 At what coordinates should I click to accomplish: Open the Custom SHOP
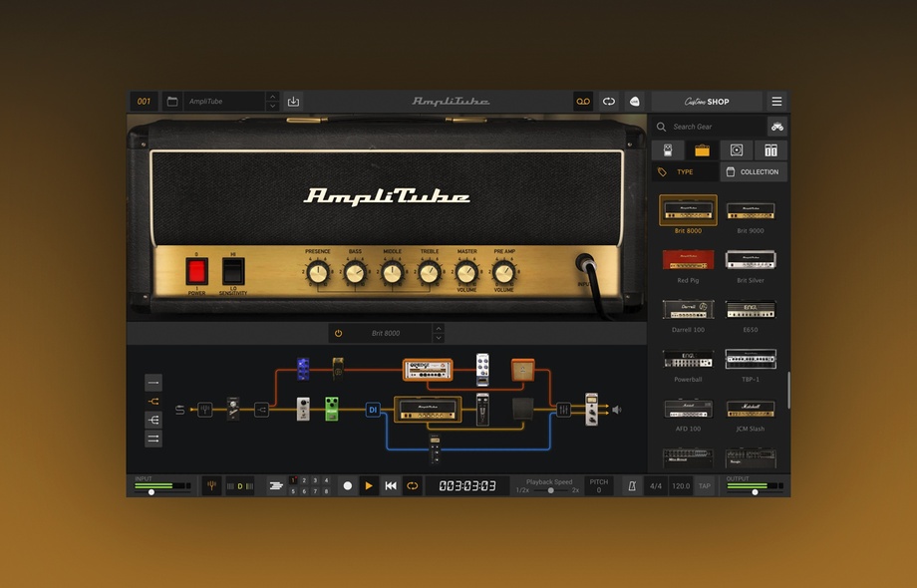click(x=707, y=101)
